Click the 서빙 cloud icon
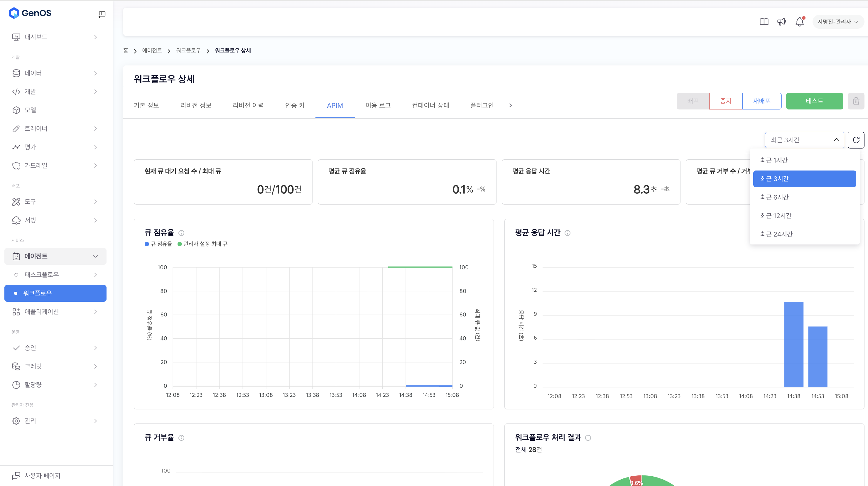This screenshot has width=868, height=486. (x=16, y=220)
